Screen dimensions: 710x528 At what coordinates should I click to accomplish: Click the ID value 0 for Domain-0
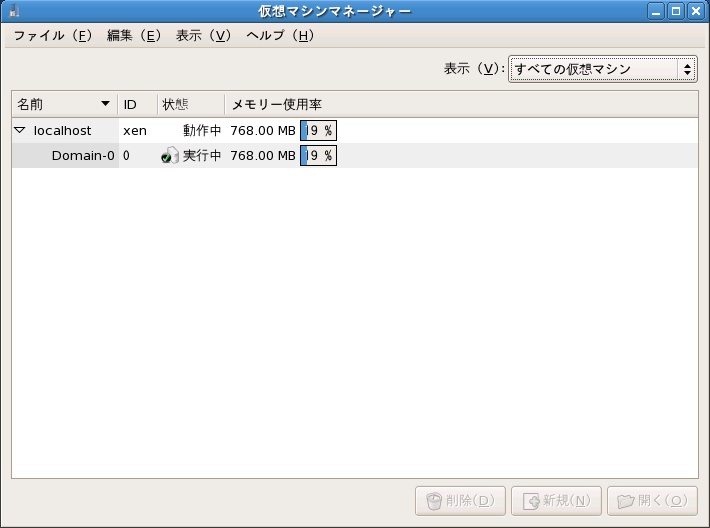tap(126, 155)
